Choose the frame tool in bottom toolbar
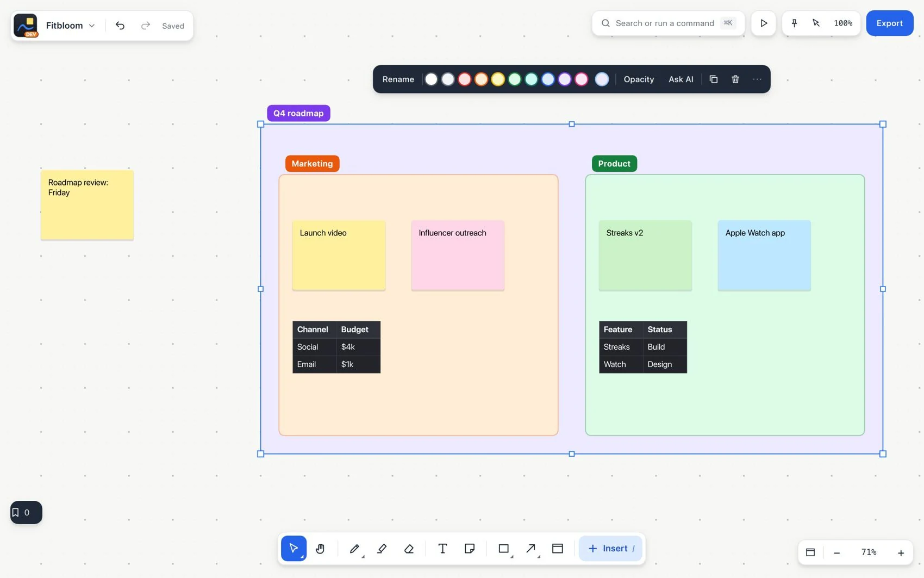The height and width of the screenshot is (578, 924). 558,548
